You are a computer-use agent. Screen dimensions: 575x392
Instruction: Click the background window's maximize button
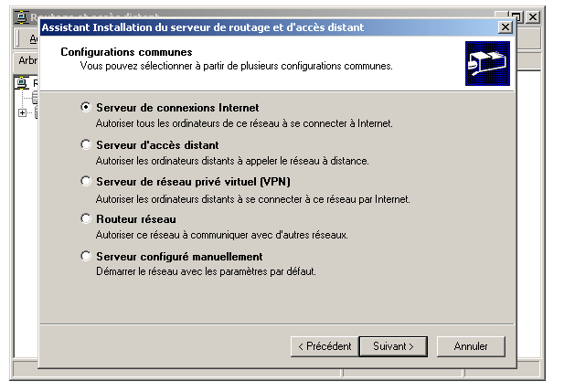[517, 16]
